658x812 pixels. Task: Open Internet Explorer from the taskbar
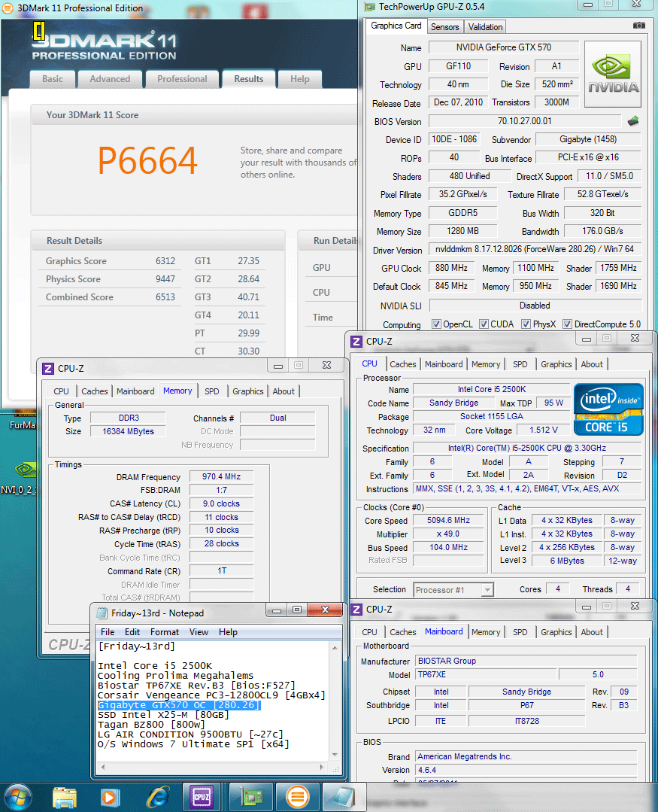click(x=158, y=797)
